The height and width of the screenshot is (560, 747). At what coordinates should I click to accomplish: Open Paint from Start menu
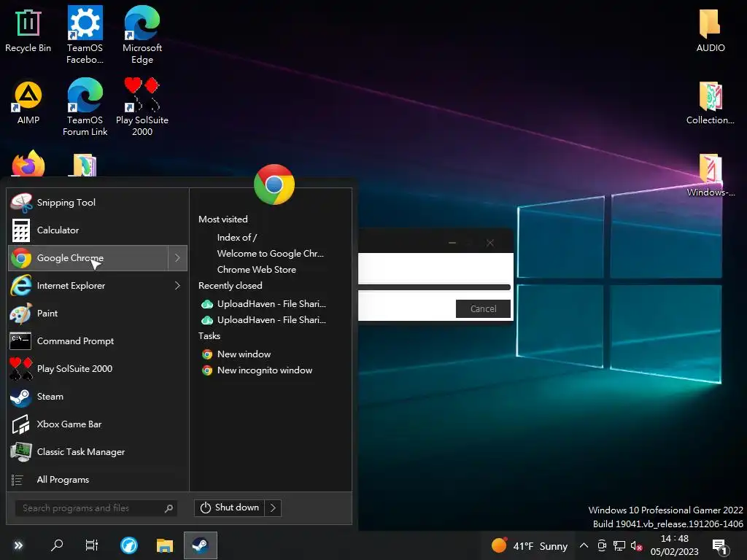point(98,314)
